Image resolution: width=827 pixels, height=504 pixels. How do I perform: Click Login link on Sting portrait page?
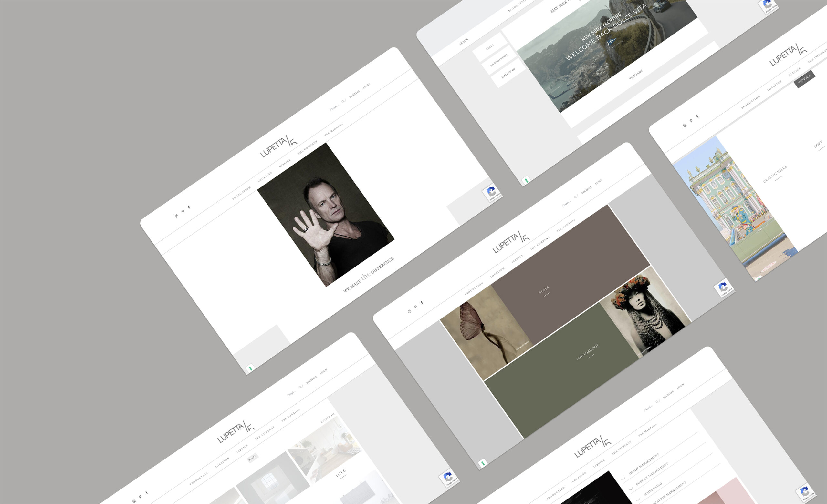pos(366,86)
